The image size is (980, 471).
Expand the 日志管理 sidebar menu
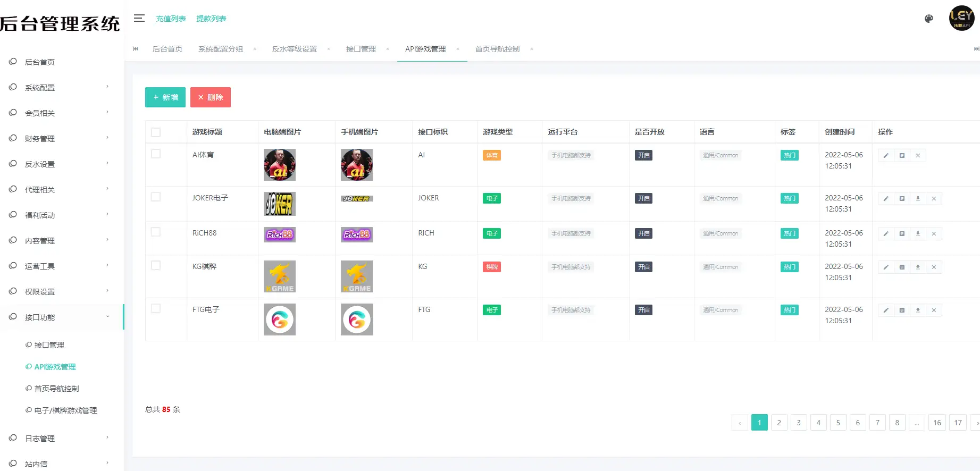[62, 438]
